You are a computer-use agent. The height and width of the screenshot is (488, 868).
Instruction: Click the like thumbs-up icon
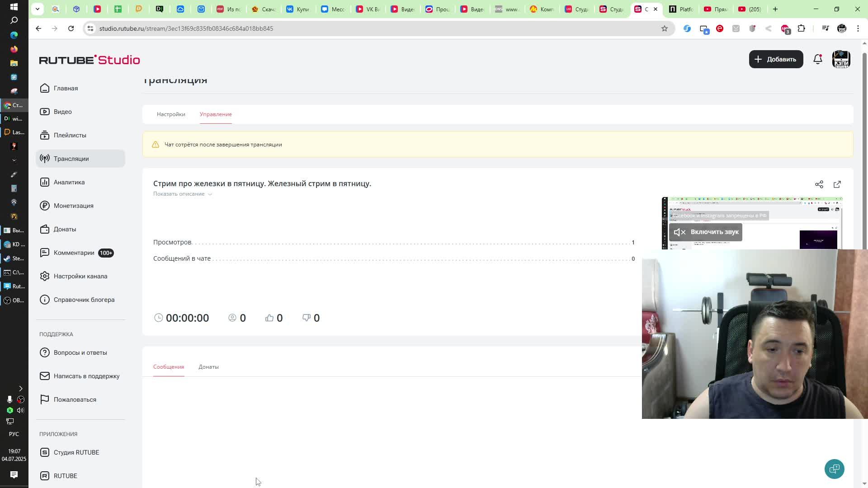(269, 318)
